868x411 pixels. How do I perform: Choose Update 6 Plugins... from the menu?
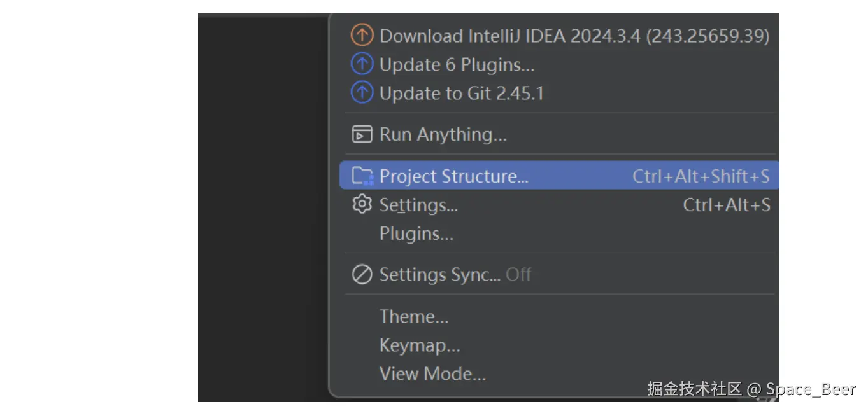(x=457, y=64)
